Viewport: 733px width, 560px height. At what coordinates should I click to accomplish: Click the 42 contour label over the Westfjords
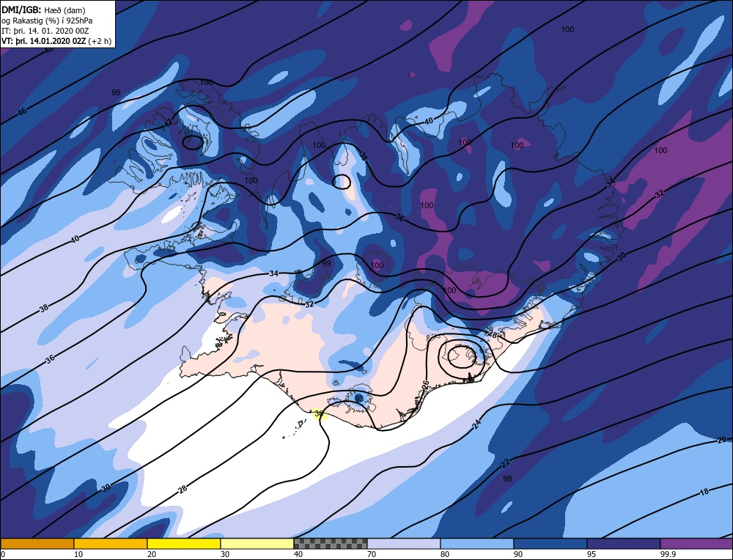(169, 125)
